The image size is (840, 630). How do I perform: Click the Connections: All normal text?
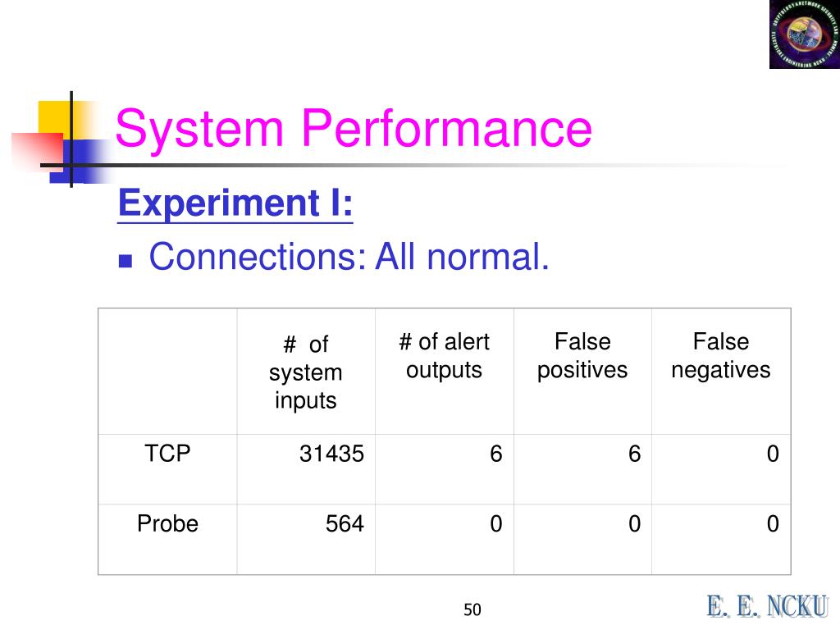349,257
